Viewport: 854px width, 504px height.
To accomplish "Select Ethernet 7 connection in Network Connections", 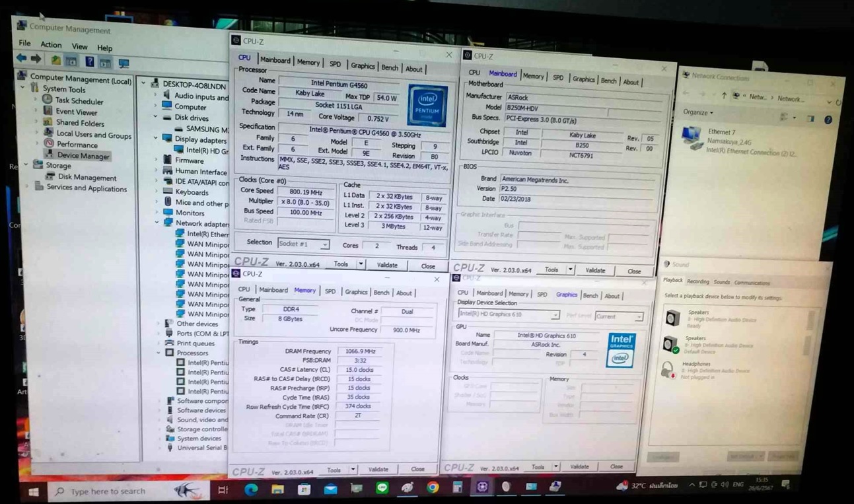I will pyautogui.click(x=740, y=141).
